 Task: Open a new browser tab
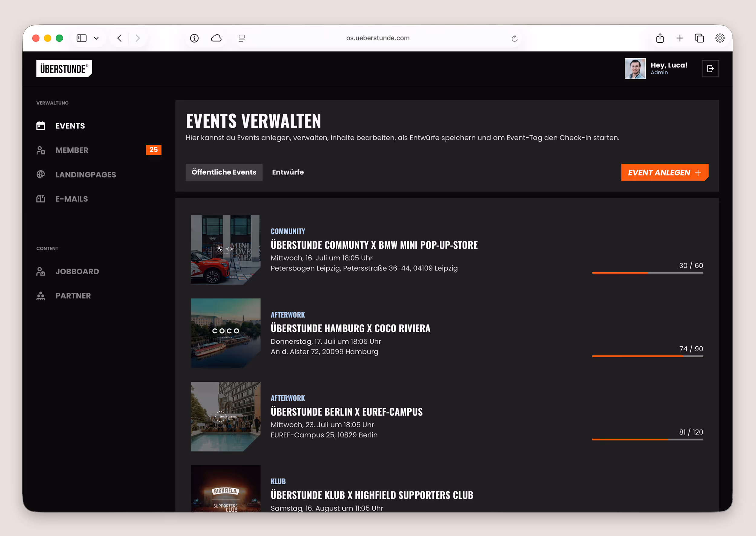pos(680,38)
